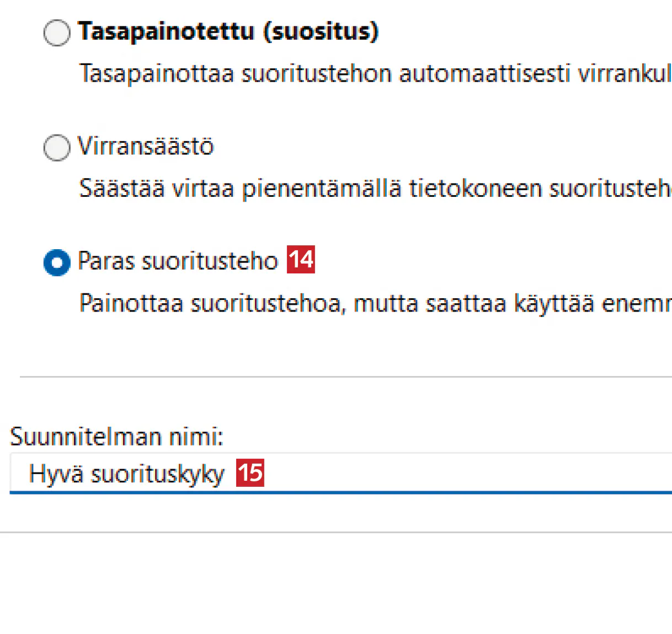
Task: Click the Suunnitelman nimi: label
Action: 116,437
